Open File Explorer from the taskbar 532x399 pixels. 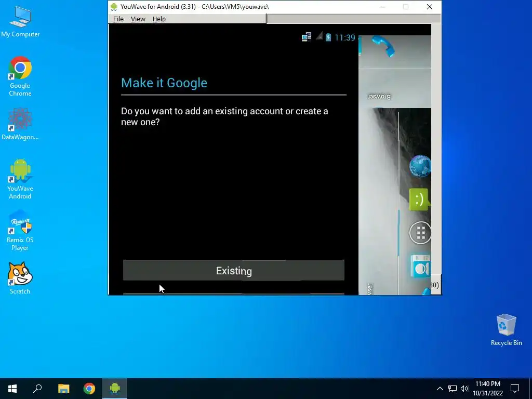(x=63, y=389)
